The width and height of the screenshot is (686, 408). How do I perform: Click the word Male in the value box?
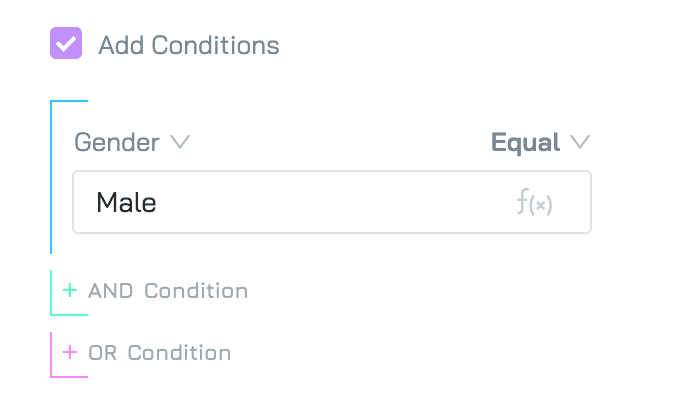tap(126, 202)
